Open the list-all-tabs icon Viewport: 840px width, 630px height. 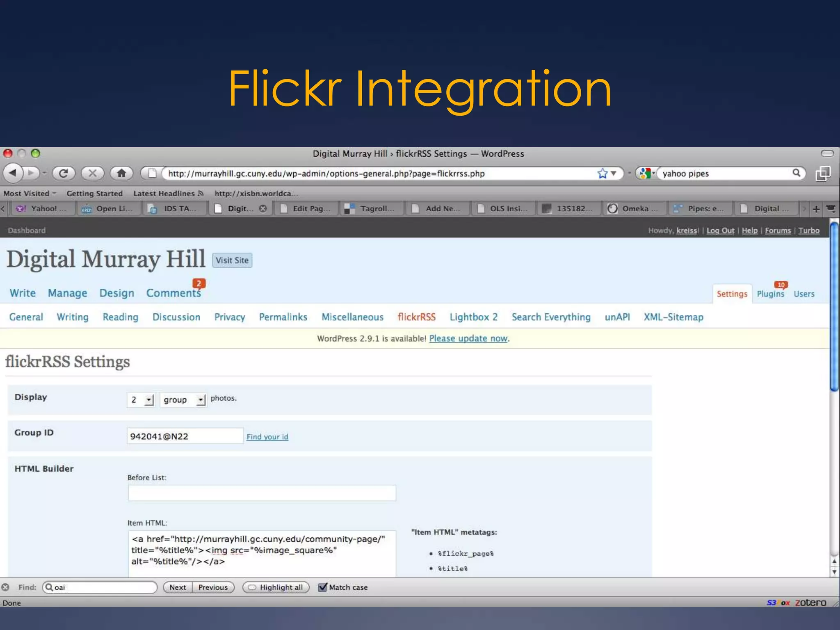831,209
